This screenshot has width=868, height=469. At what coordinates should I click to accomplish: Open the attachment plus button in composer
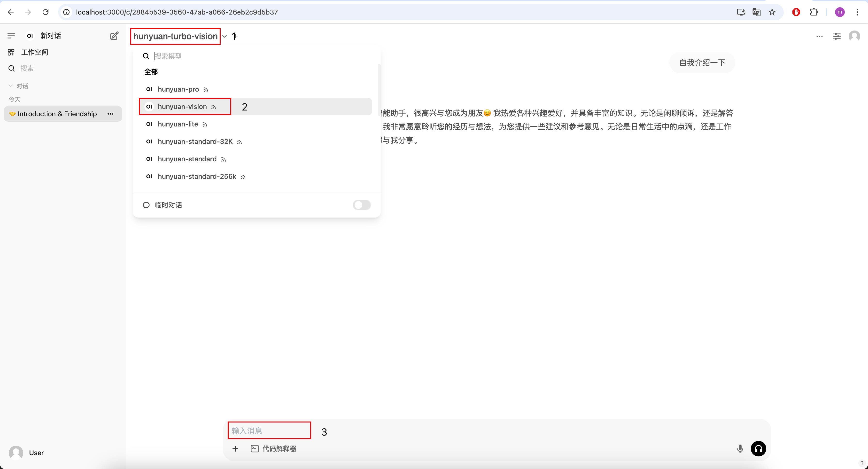click(236, 449)
